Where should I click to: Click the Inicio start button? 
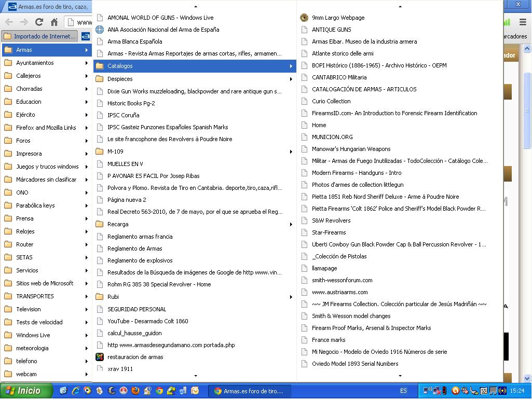26,391
